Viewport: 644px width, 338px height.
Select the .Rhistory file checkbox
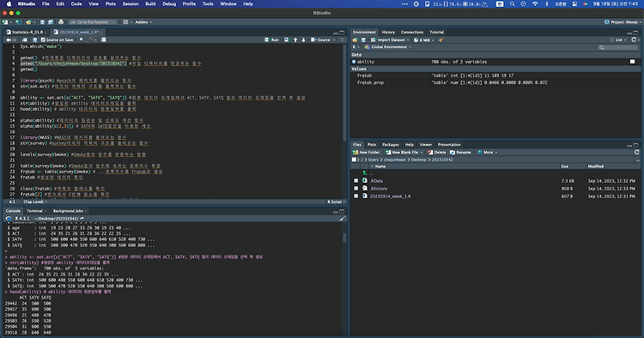click(x=356, y=188)
